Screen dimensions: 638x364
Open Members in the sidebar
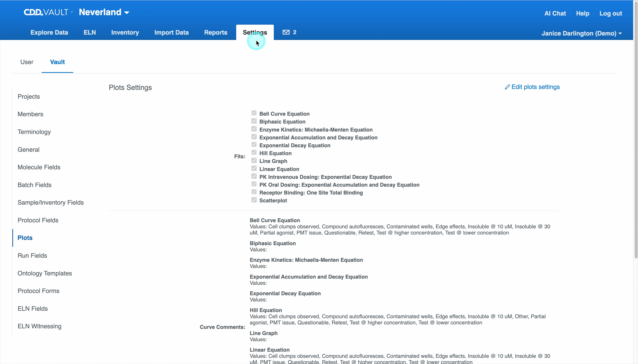point(30,114)
